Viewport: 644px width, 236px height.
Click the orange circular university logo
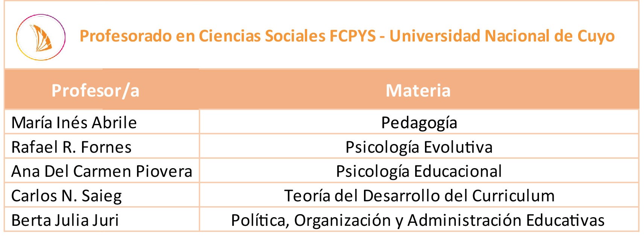tap(41, 37)
